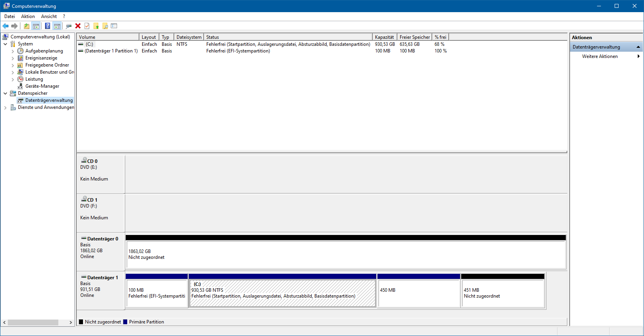The height and width of the screenshot is (336, 644).
Task: Click the CD 1 disc drive icon
Action: pos(84,199)
